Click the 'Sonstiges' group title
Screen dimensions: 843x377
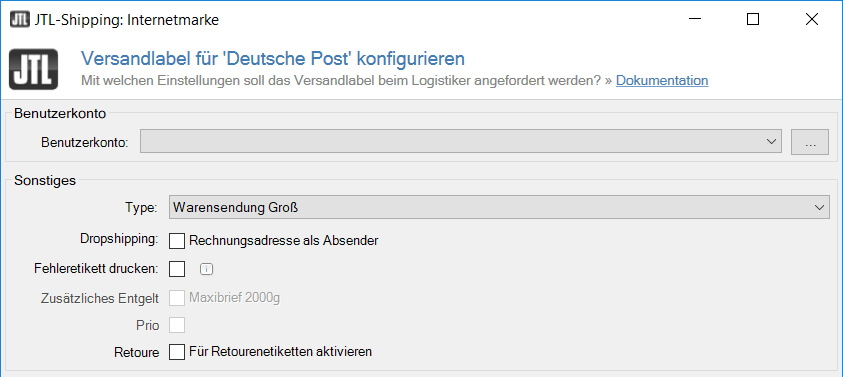coord(45,180)
